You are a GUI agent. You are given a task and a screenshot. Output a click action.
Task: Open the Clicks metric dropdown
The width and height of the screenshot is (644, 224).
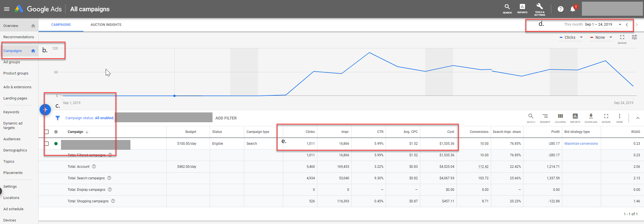coord(571,37)
